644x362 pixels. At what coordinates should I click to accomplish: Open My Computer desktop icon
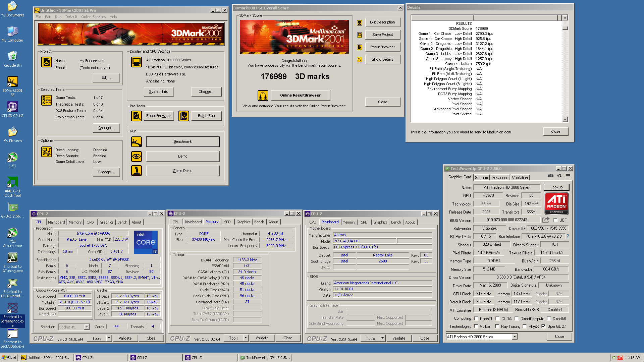(x=12, y=34)
